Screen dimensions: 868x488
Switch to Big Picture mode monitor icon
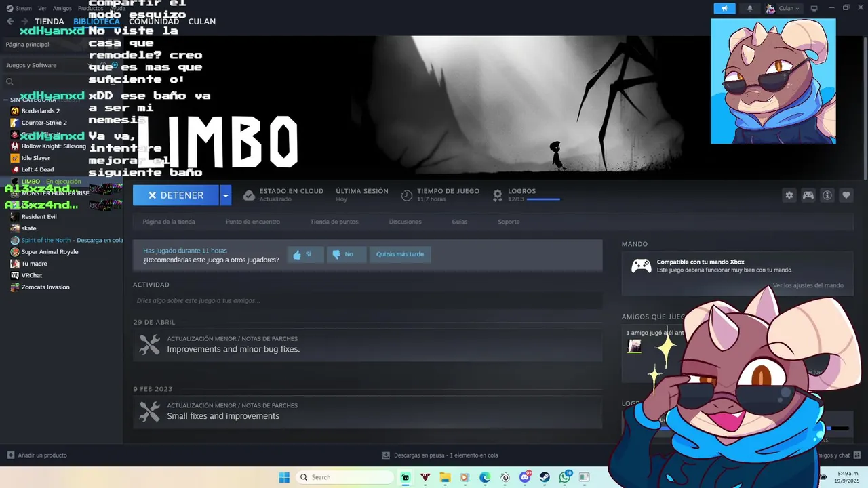(x=814, y=8)
